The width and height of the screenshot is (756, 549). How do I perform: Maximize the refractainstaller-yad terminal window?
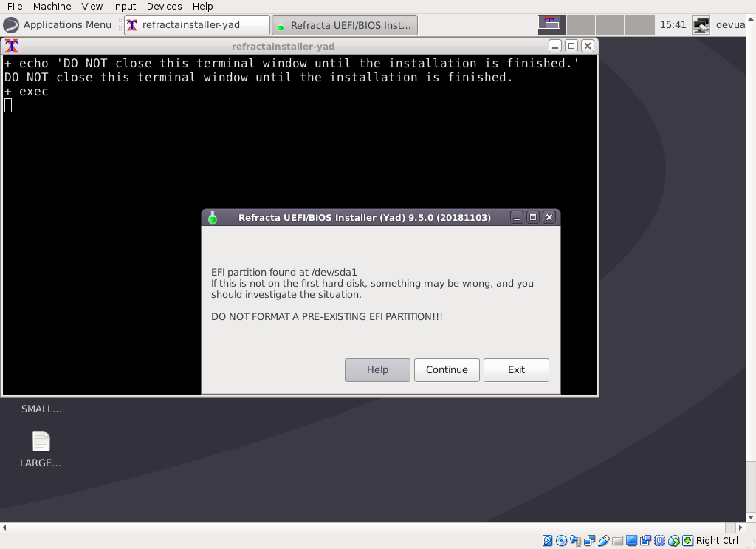[571, 46]
